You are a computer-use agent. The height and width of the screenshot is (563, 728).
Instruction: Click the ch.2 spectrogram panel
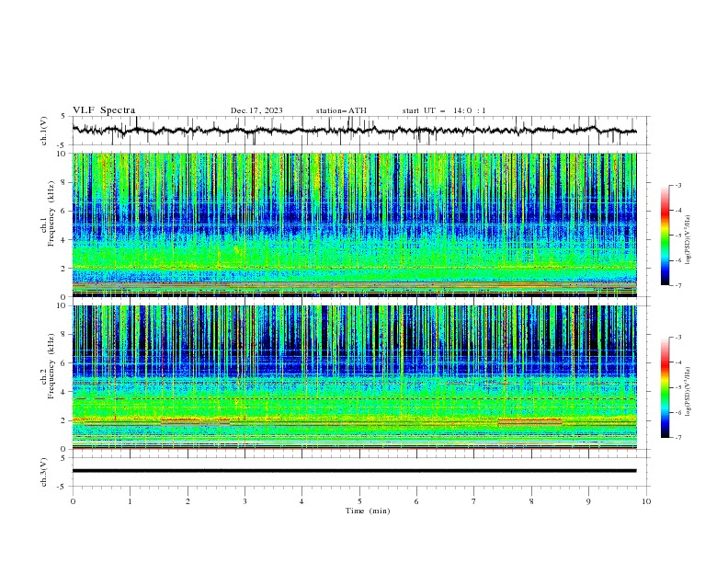pos(354,377)
